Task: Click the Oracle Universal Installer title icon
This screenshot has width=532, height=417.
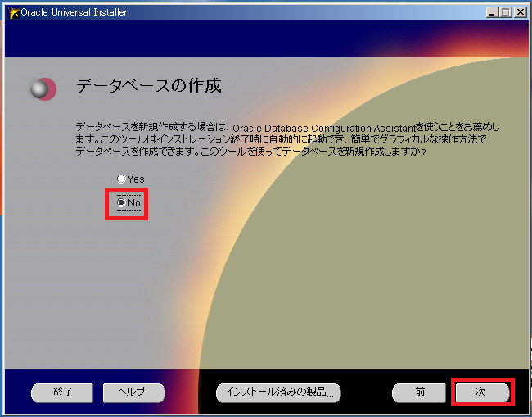Action: (x=14, y=12)
